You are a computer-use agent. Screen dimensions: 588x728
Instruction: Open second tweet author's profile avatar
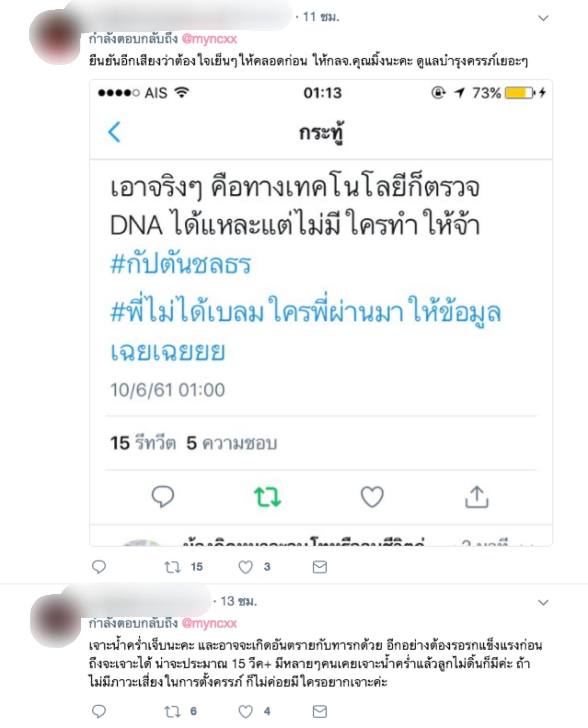point(56,620)
